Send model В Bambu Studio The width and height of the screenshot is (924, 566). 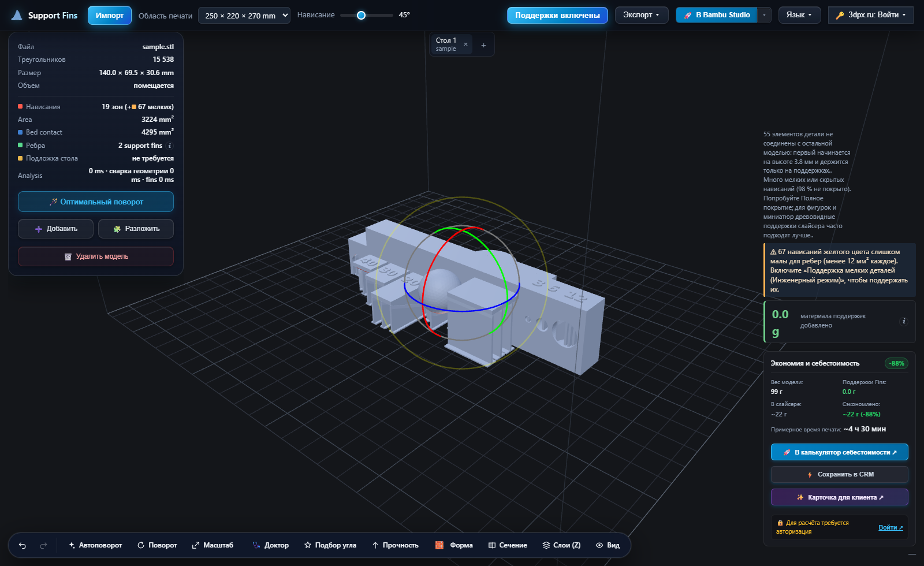point(717,15)
